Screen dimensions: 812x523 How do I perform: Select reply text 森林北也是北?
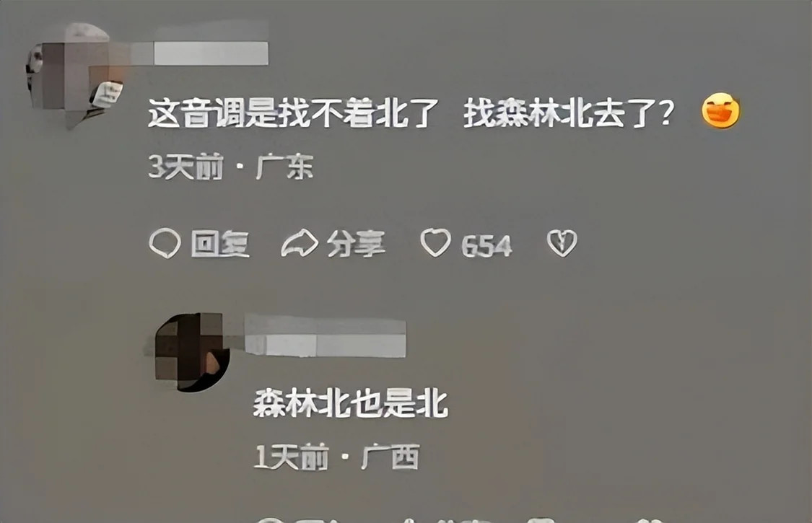click(x=350, y=404)
